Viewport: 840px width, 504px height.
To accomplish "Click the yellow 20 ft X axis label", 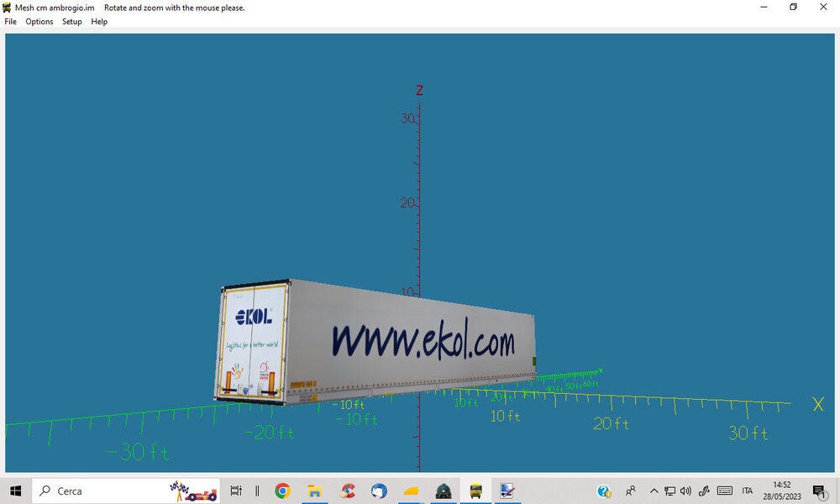I will (612, 423).
